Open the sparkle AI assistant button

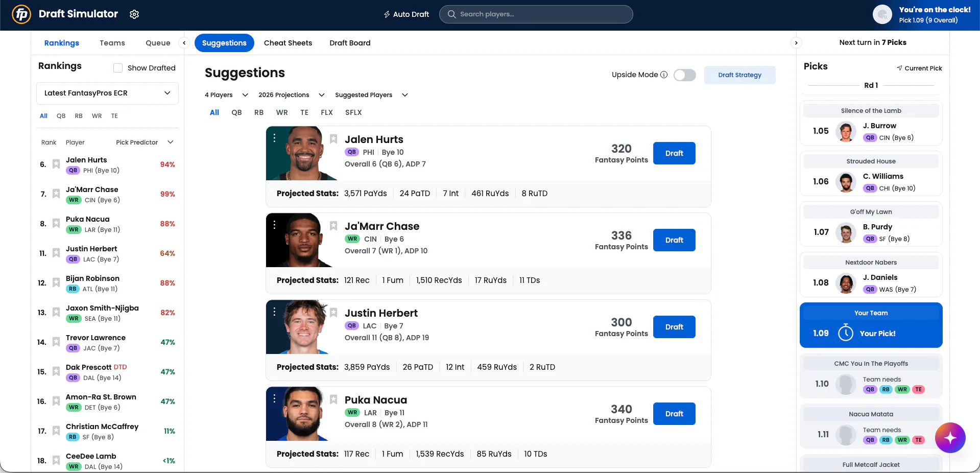pyautogui.click(x=950, y=438)
